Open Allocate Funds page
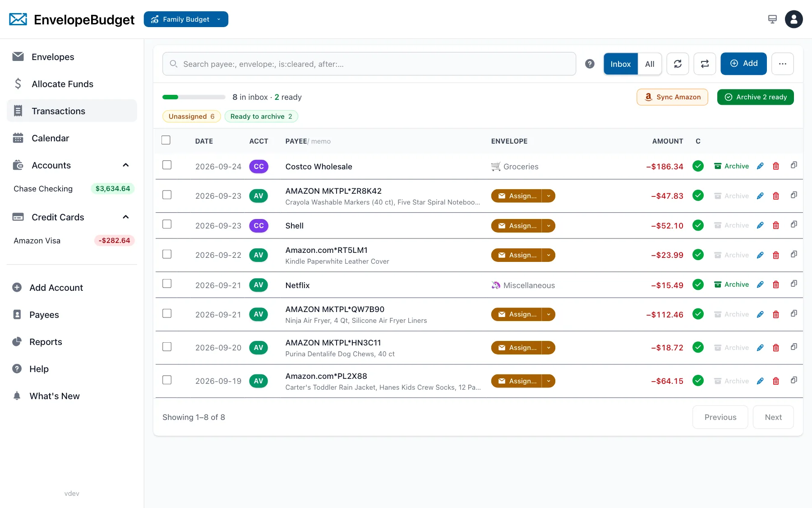Image resolution: width=812 pixels, height=508 pixels. click(72, 84)
